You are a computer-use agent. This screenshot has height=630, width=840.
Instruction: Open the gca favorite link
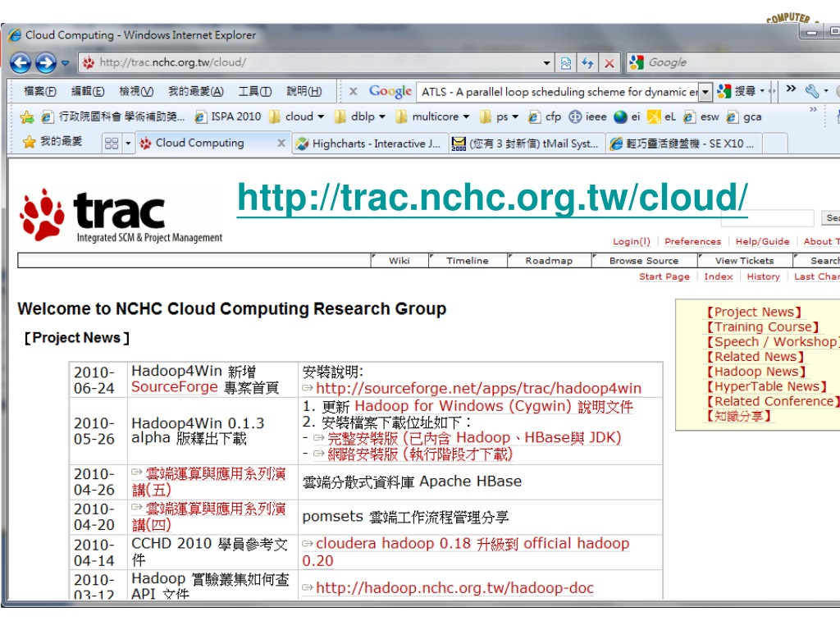tap(744, 116)
